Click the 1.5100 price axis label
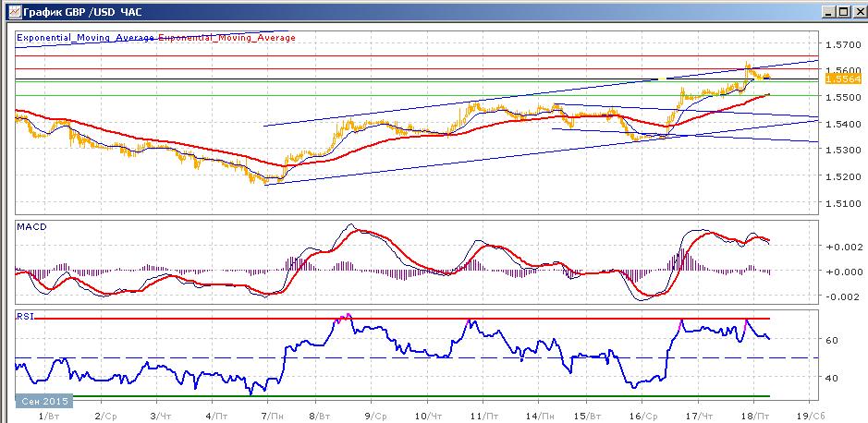 coord(842,203)
